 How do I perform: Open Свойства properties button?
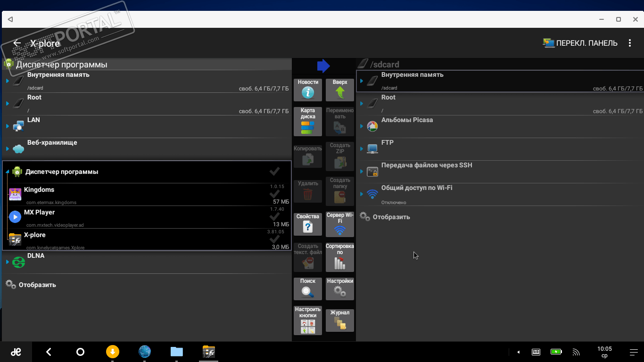[308, 224]
